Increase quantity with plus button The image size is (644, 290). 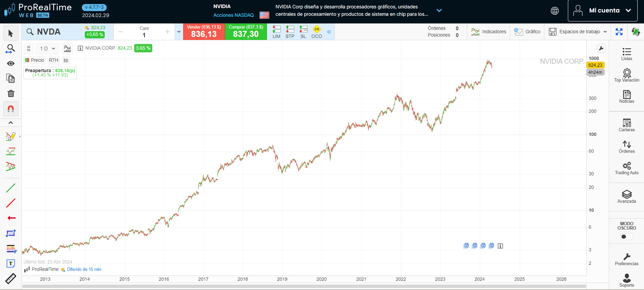167,32
